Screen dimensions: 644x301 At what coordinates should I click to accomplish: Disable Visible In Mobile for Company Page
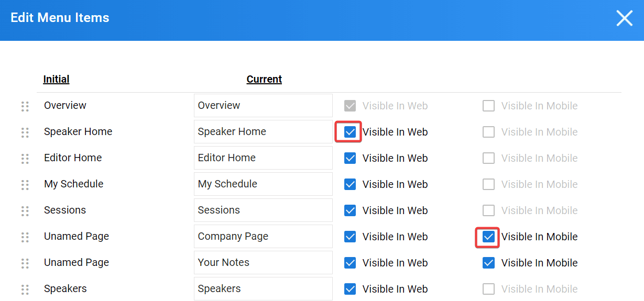(x=488, y=237)
